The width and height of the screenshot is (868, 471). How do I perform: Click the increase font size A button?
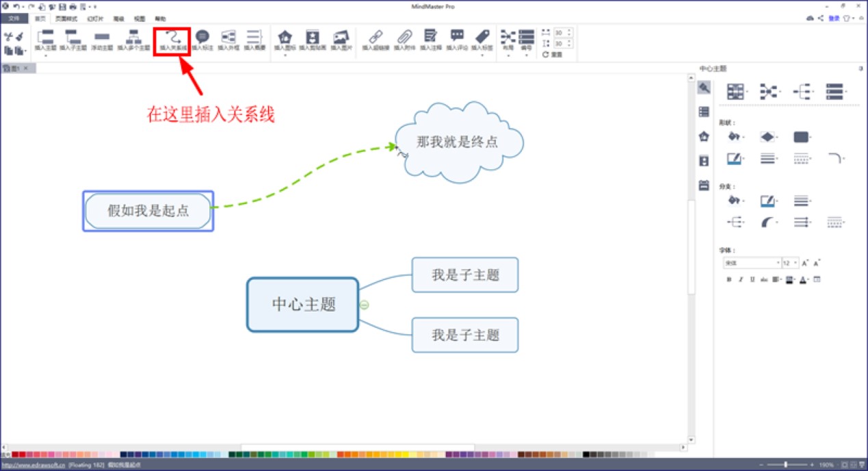pos(805,263)
